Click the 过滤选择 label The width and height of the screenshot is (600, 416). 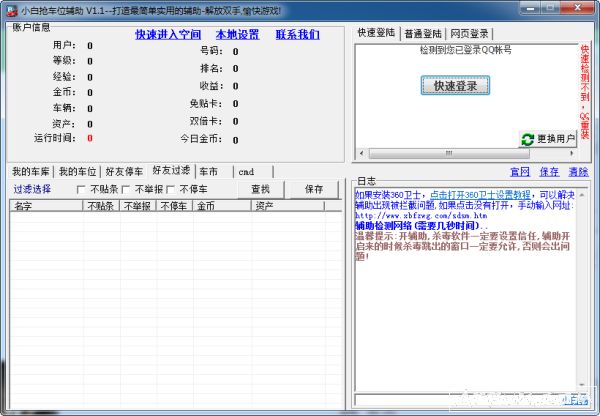[32, 189]
